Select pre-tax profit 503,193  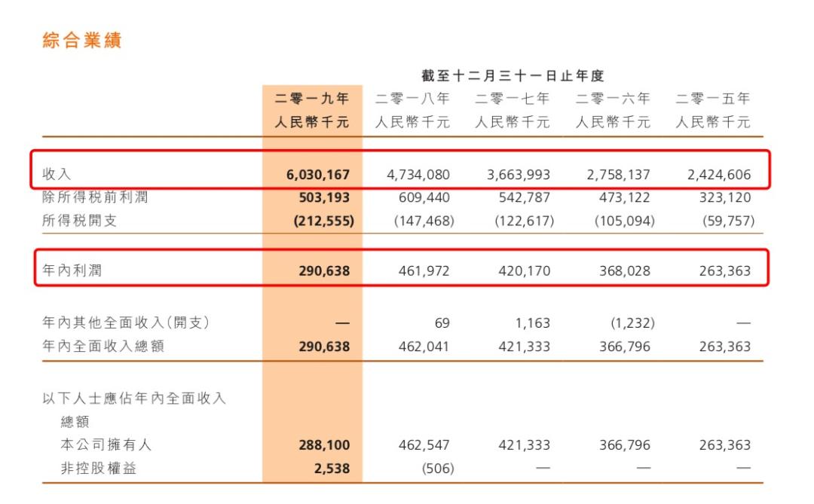(324, 198)
